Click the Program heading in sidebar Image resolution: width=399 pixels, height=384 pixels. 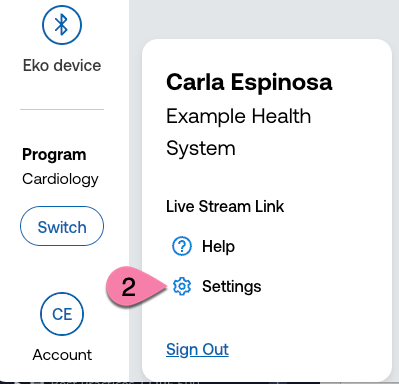[54, 155]
